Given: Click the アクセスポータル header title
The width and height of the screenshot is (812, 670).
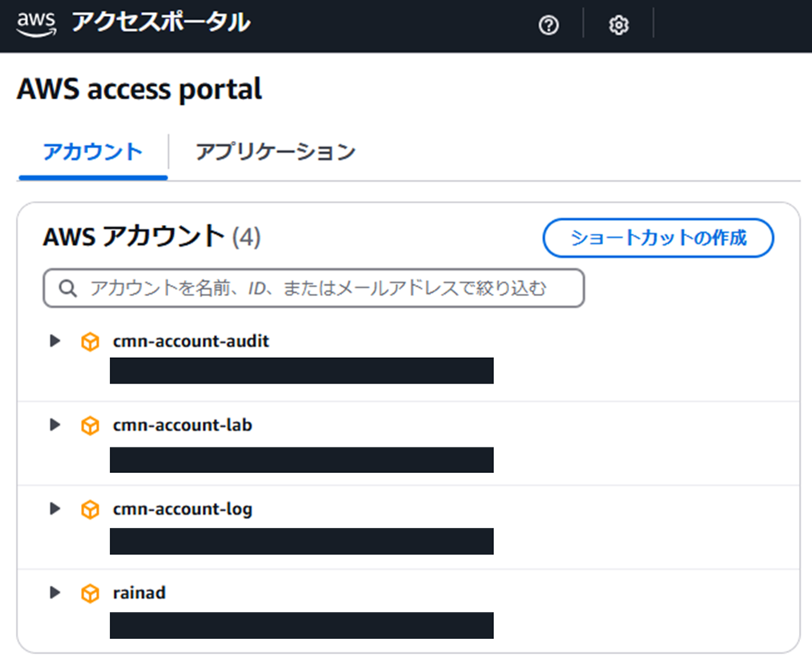Looking at the screenshot, I should 161,22.
